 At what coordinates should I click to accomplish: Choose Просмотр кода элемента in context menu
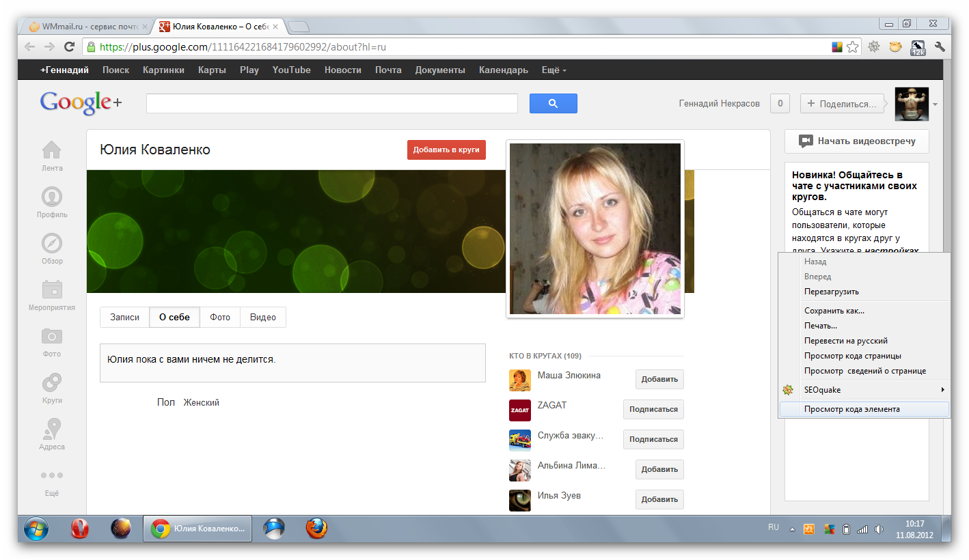(864, 409)
